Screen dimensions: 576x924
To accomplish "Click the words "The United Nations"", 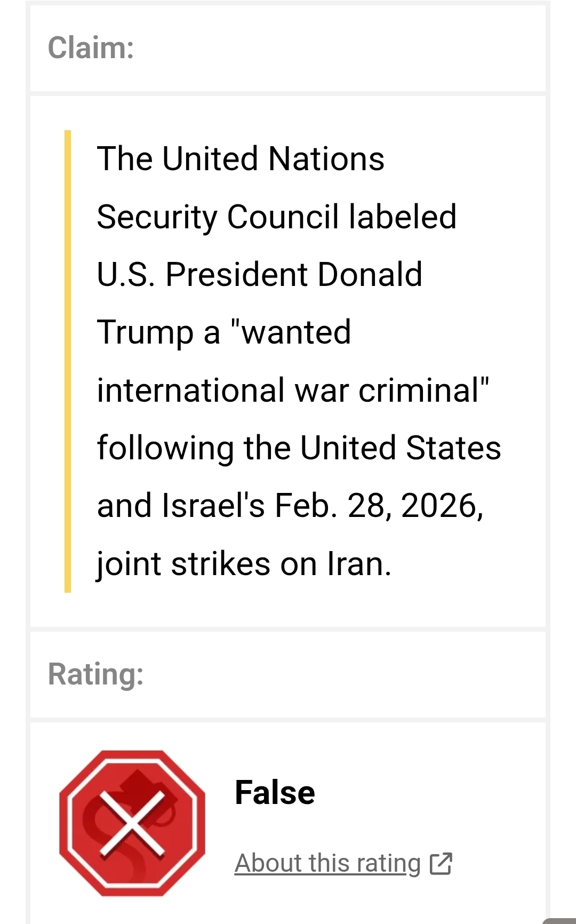I will coord(240,159).
